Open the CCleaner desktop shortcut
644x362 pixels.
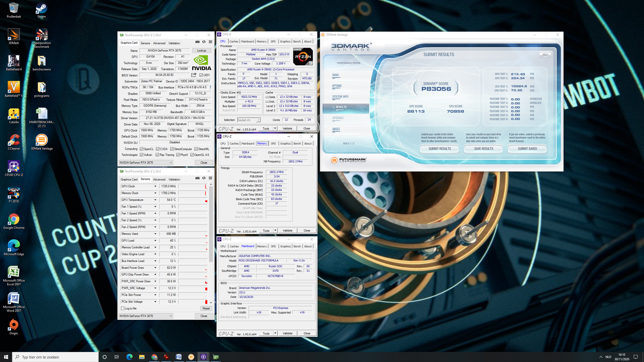coord(14,142)
